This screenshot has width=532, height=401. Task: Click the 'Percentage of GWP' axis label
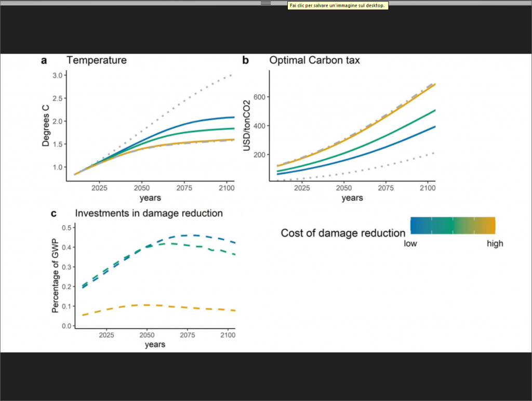[x=55, y=276]
